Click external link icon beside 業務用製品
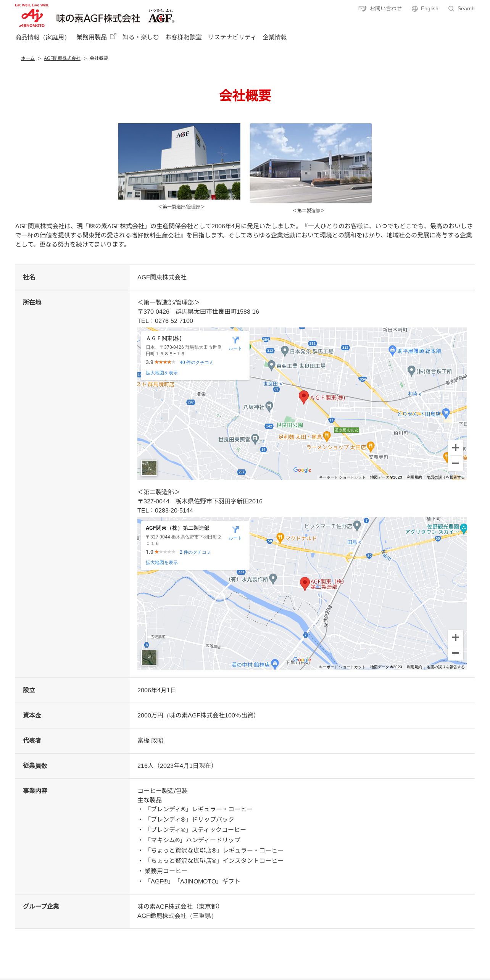Screen dimensions: 490x980 (x=113, y=36)
